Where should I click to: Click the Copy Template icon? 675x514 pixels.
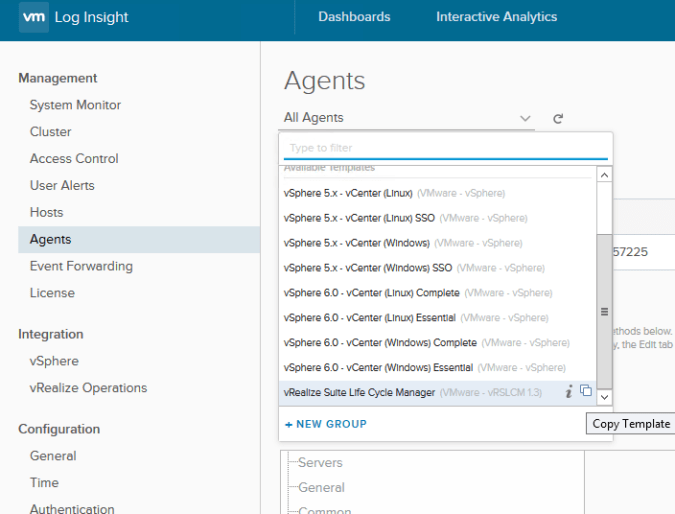tap(586, 392)
